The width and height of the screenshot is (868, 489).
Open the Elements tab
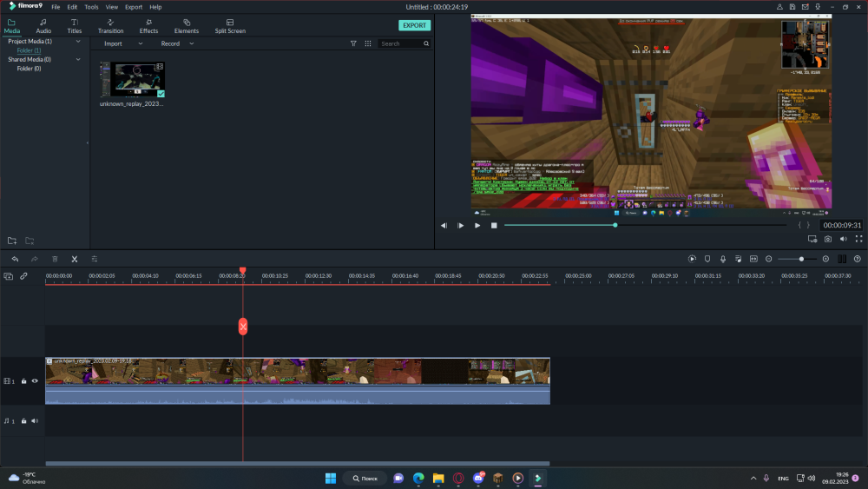coord(187,26)
